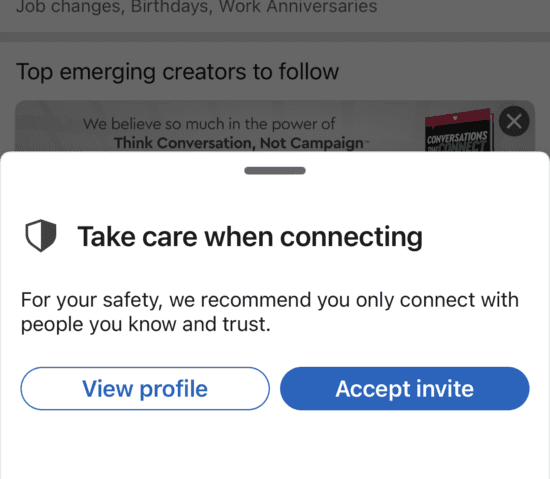Select "Job changes, Birthdays, Work Anniversaries" text

point(196,7)
